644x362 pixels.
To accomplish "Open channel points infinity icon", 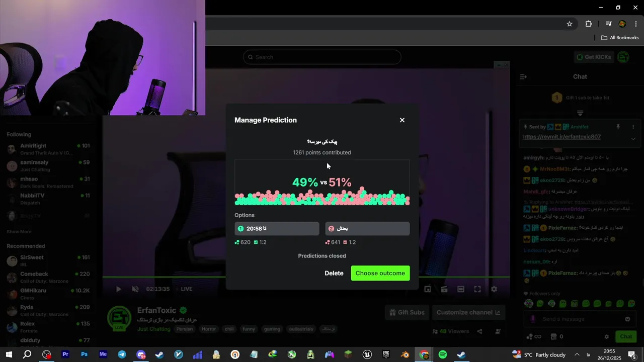I will tap(533, 336).
